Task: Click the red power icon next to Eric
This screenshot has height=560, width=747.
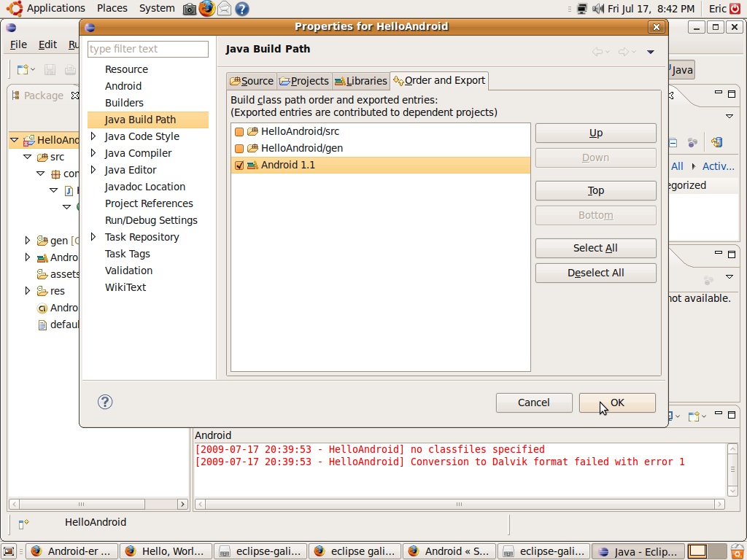Action: [735, 9]
